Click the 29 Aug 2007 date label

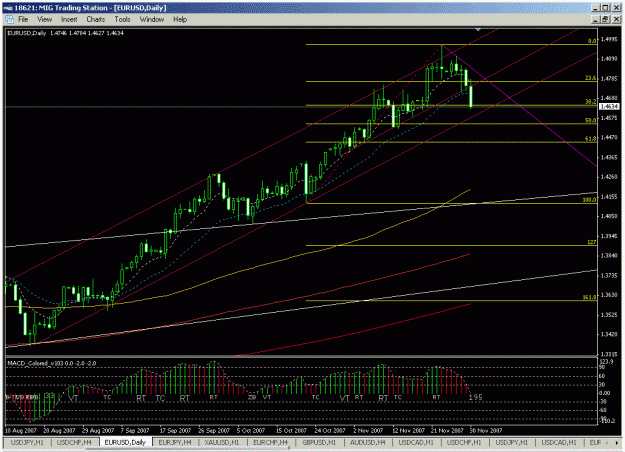[x=98, y=430]
